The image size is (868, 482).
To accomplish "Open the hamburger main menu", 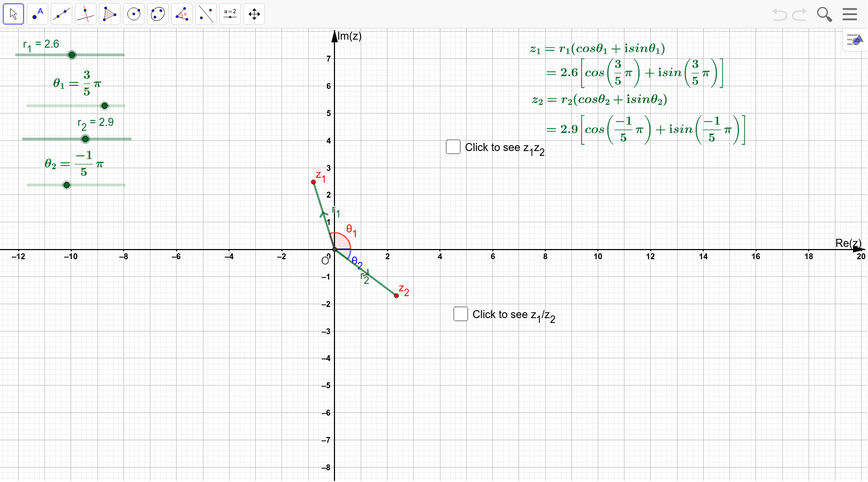I will pyautogui.click(x=850, y=14).
